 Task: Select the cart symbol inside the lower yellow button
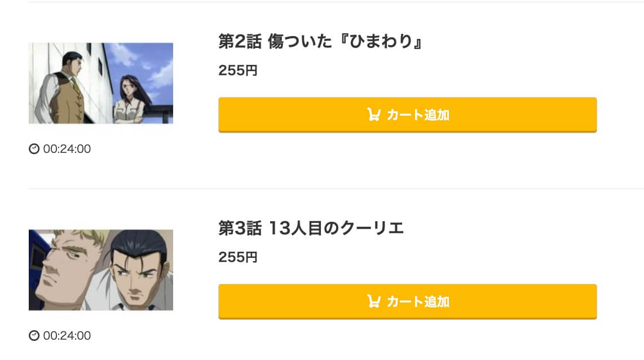point(374,301)
